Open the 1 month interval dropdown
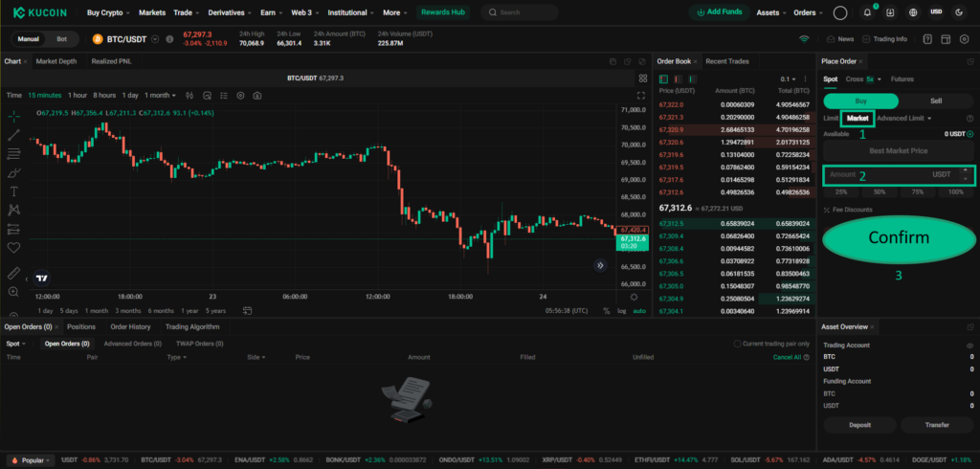Image resolution: width=980 pixels, height=469 pixels. 160,96
